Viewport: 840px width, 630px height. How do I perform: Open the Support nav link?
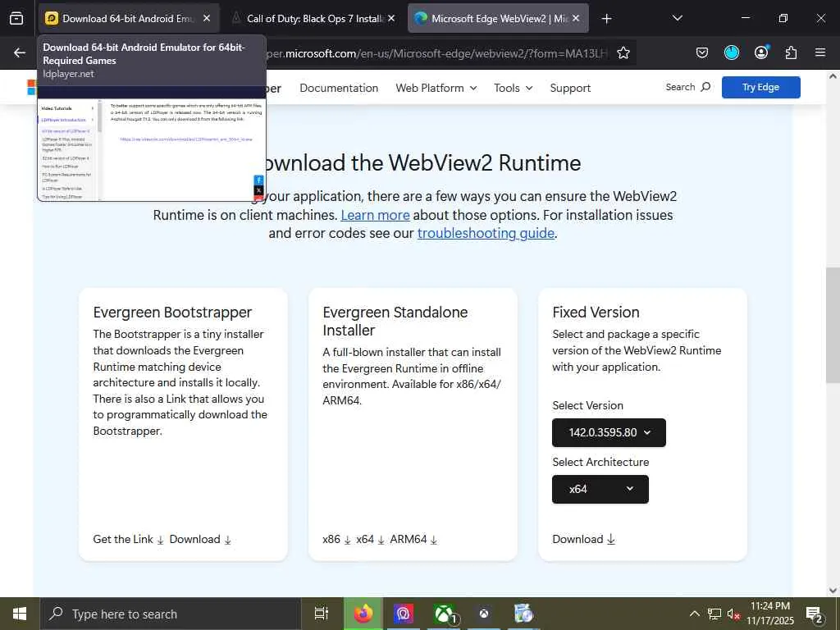tap(570, 88)
